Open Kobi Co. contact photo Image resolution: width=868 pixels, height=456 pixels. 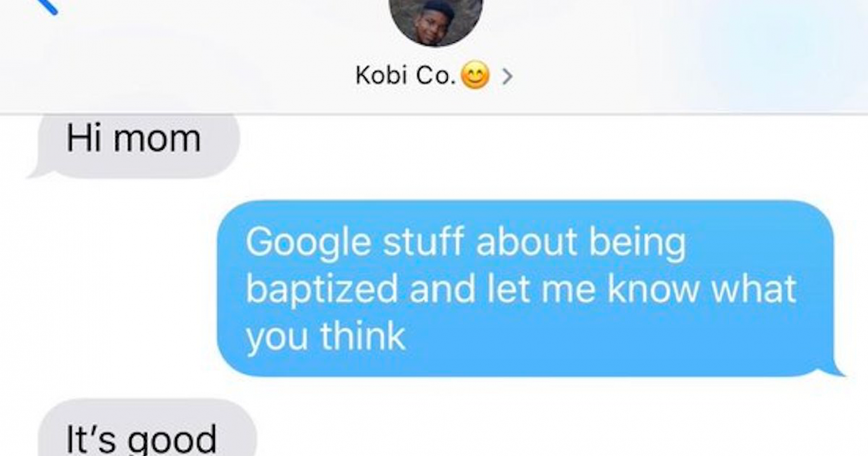436,22
